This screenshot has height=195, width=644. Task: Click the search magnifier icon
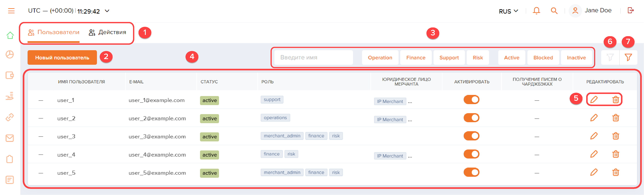click(554, 11)
